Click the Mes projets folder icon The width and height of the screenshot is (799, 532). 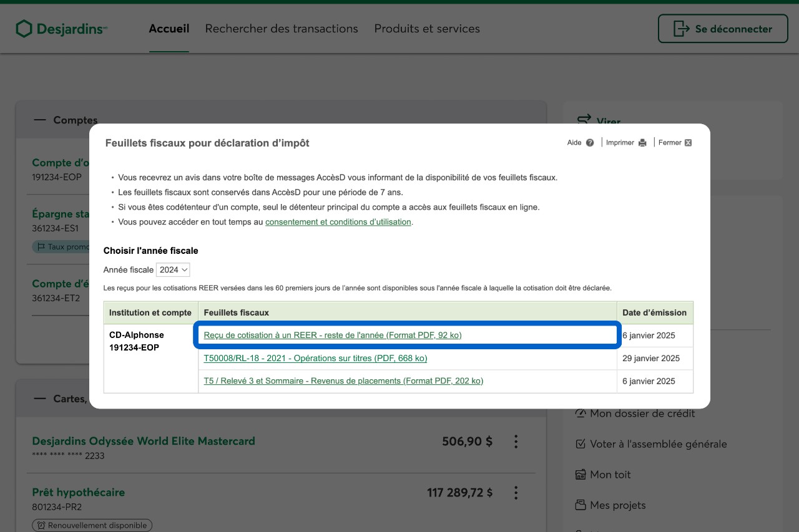pyautogui.click(x=581, y=505)
